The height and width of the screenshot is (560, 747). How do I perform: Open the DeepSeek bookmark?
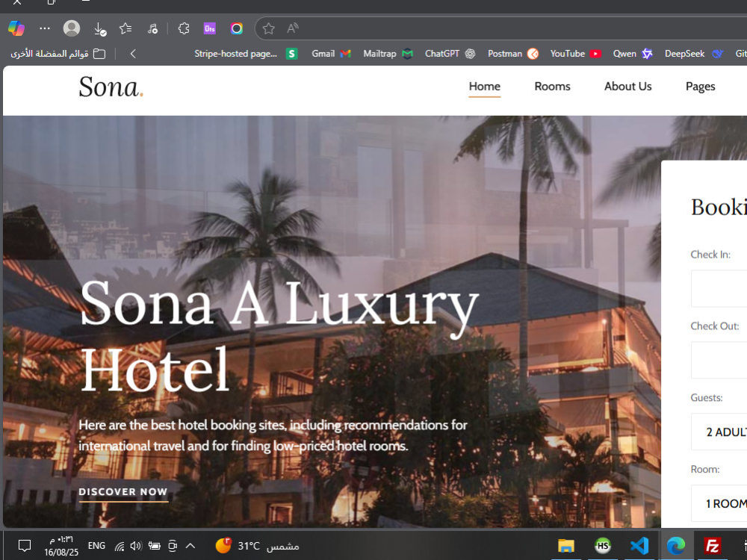point(694,54)
